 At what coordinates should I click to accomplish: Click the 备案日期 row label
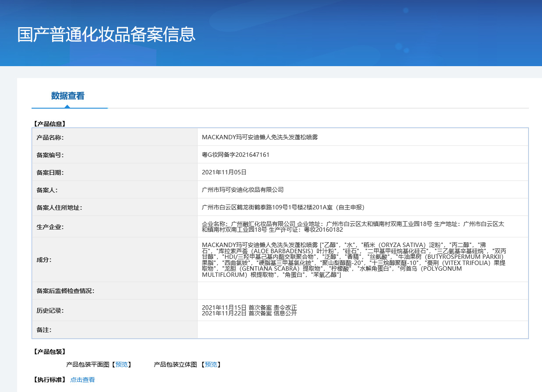[50, 173]
